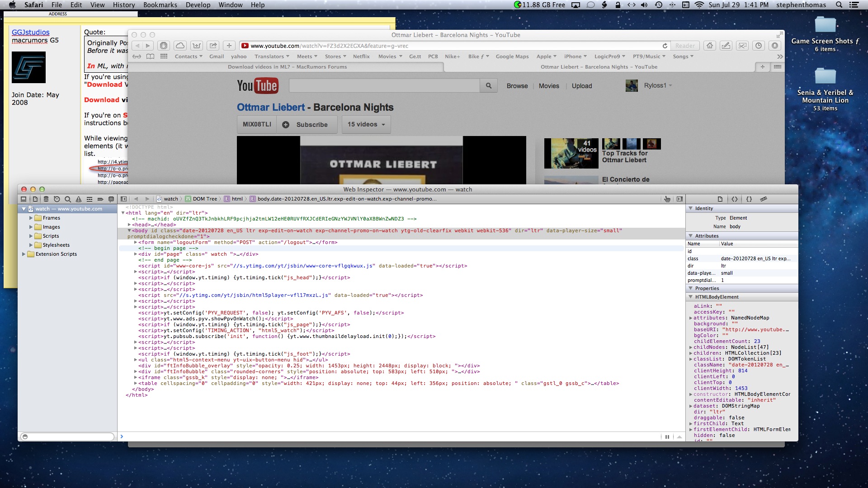Open the CSS styles curly-braces icon
The height and width of the screenshot is (488, 868).
pyautogui.click(x=749, y=199)
